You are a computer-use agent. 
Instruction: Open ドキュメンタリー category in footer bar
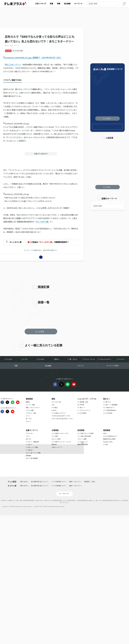105,359
